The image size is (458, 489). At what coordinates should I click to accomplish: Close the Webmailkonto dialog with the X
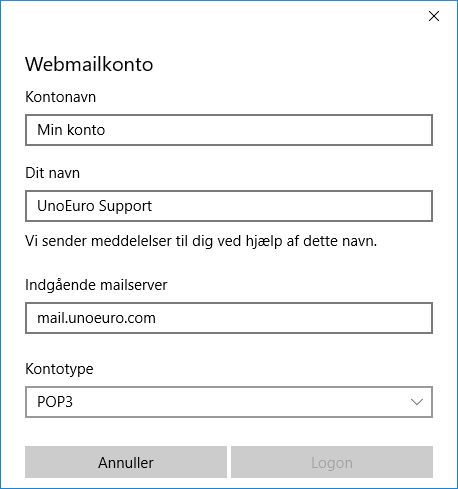[x=434, y=16]
